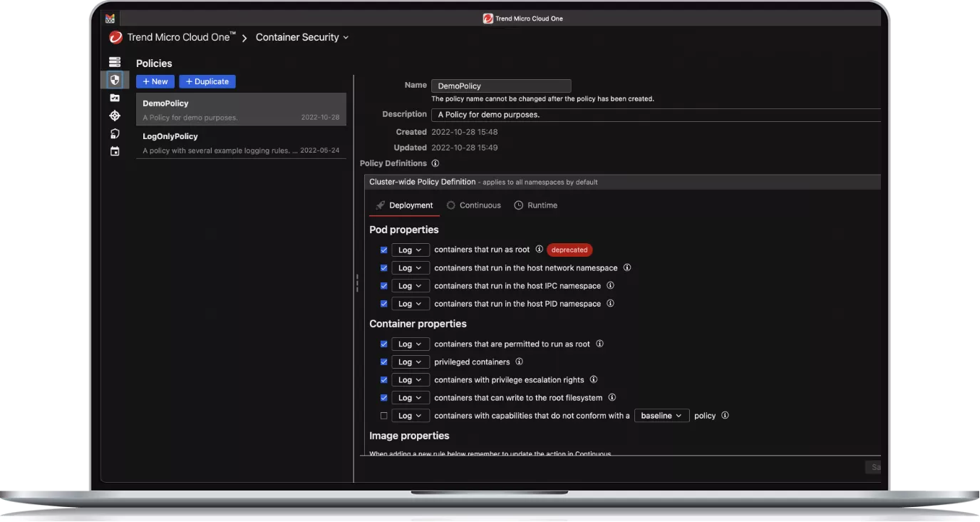Switch to the Continuous tab
This screenshot has height=522, width=980.
pos(473,205)
